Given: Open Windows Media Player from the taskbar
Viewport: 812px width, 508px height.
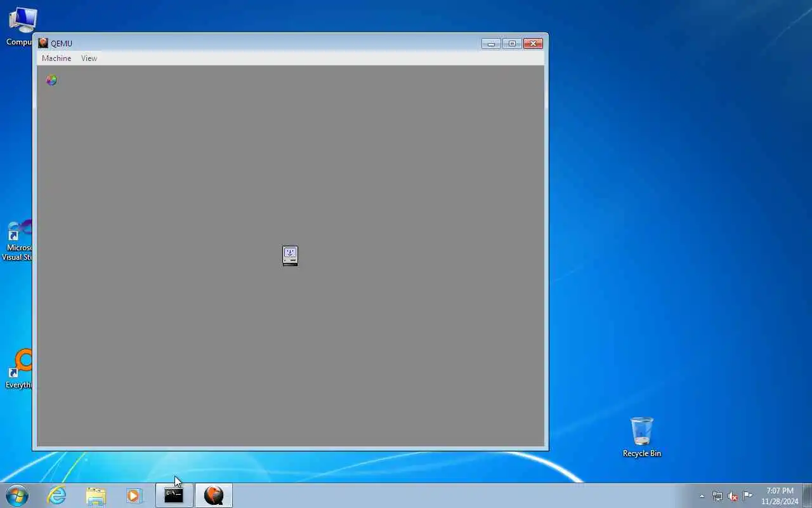Looking at the screenshot, I should tap(134, 495).
